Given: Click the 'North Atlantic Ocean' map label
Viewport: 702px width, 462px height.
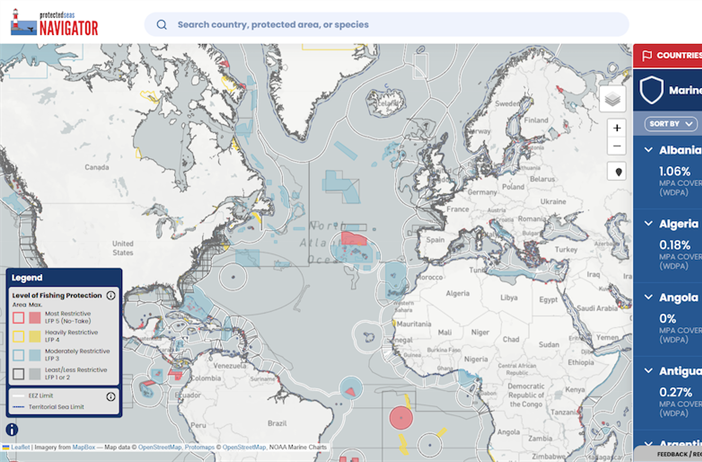Looking at the screenshot, I should pyautogui.click(x=326, y=243).
